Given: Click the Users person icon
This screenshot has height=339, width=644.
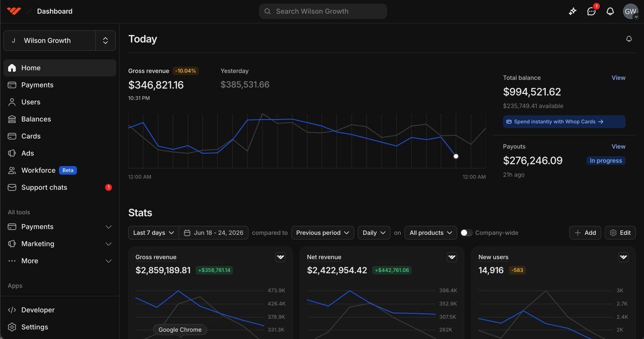Looking at the screenshot, I should (x=12, y=102).
